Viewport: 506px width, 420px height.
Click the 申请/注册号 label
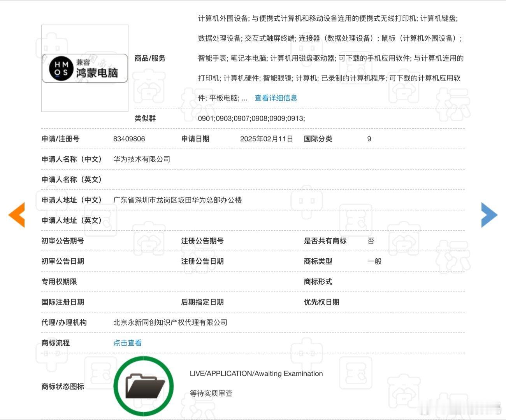[60, 139]
